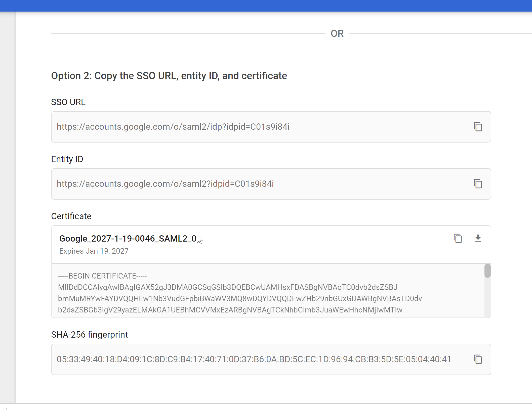Click the SHA-256 fingerprint label
532x410 pixels.
[x=89, y=335]
